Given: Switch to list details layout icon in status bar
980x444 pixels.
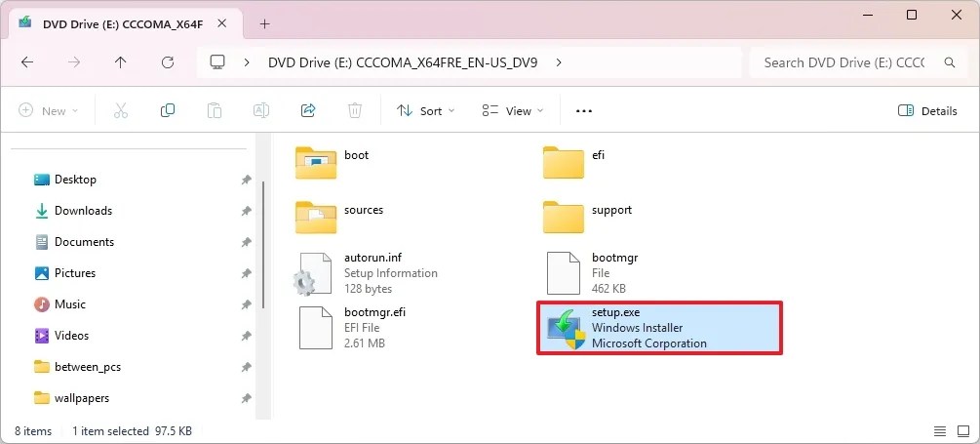Looking at the screenshot, I should (x=939, y=431).
